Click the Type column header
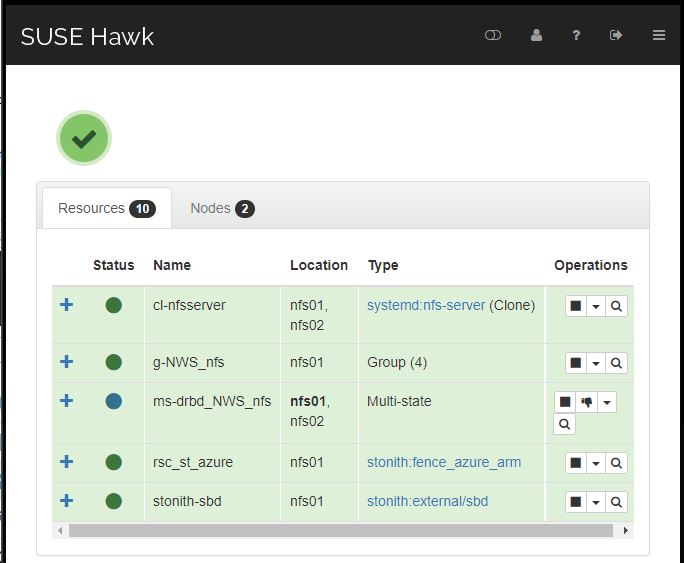The height and width of the screenshot is (563, 684). [x=383, y=265]
